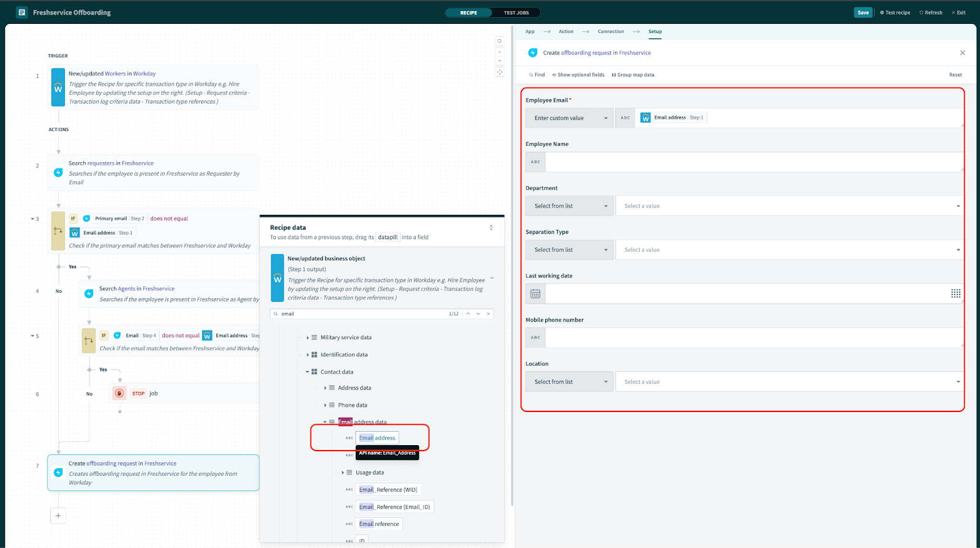This screenshot has height=548, width=980.
Task: Collapse the Recipe data panel
Action: (491, 228)
